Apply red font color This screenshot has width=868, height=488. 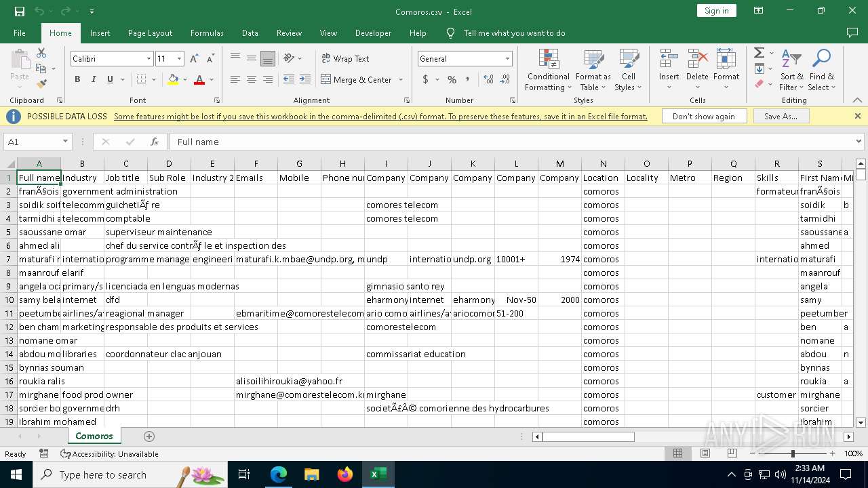click(199, 79)
